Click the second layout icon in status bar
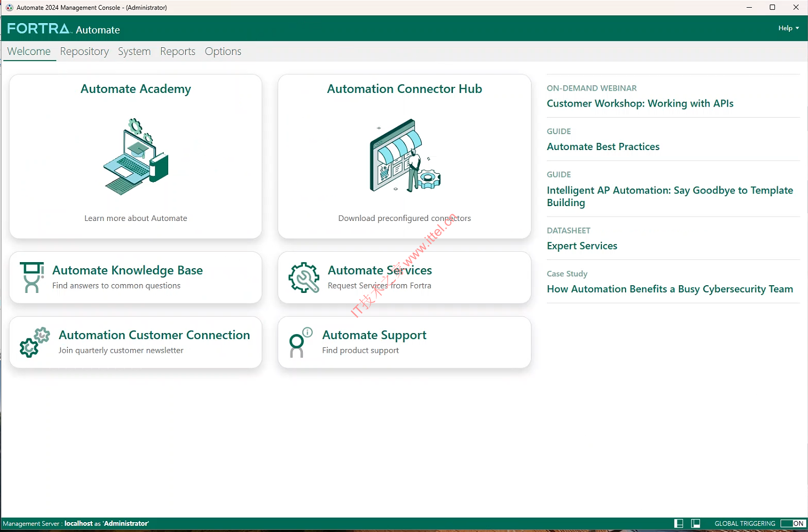This screenshot has height=532, width=808. pos(696,523)
